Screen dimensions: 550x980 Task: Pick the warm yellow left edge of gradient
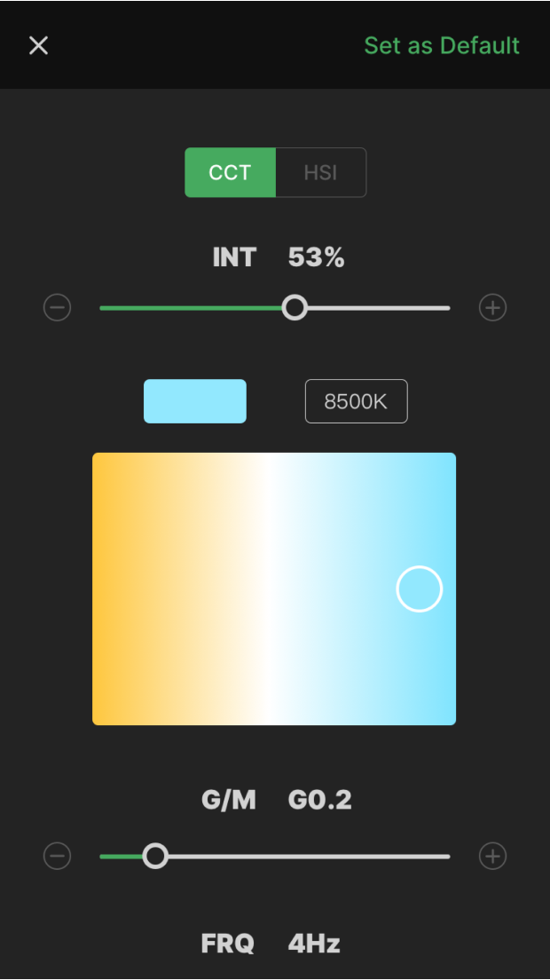click(103, 589)
